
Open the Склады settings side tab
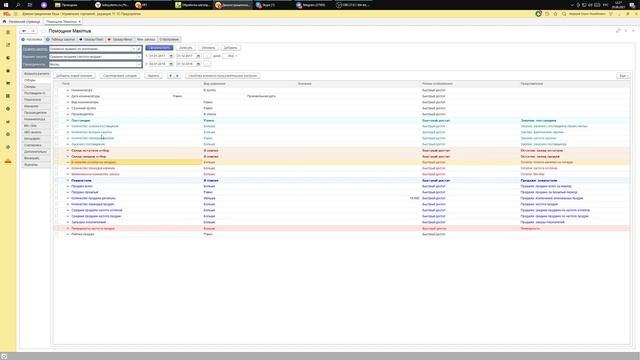(36, 87)
